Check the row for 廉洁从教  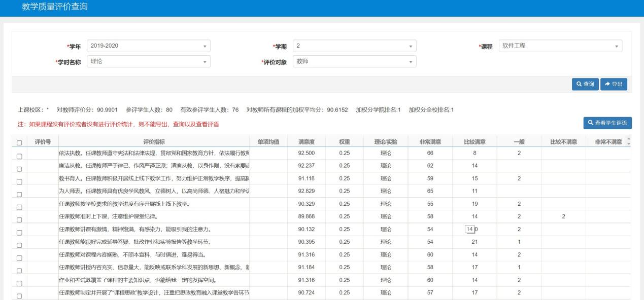pos(19,169)
